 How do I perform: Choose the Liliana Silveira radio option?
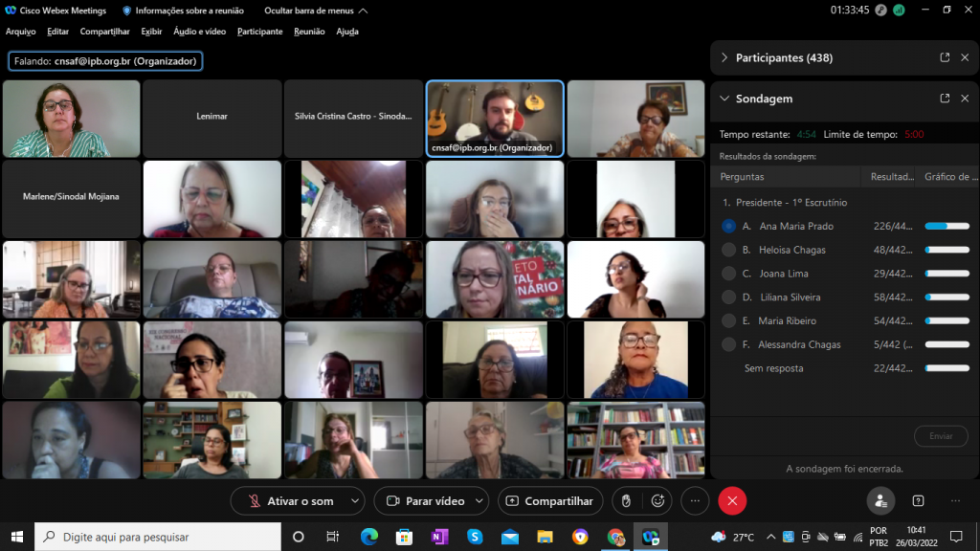tap(729, 298)
